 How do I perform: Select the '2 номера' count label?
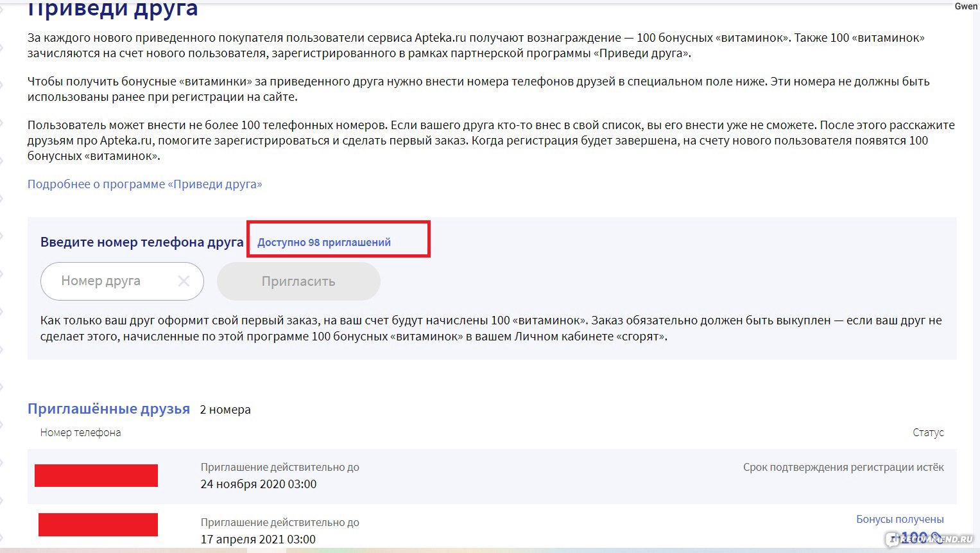click(x=225, y=410)
